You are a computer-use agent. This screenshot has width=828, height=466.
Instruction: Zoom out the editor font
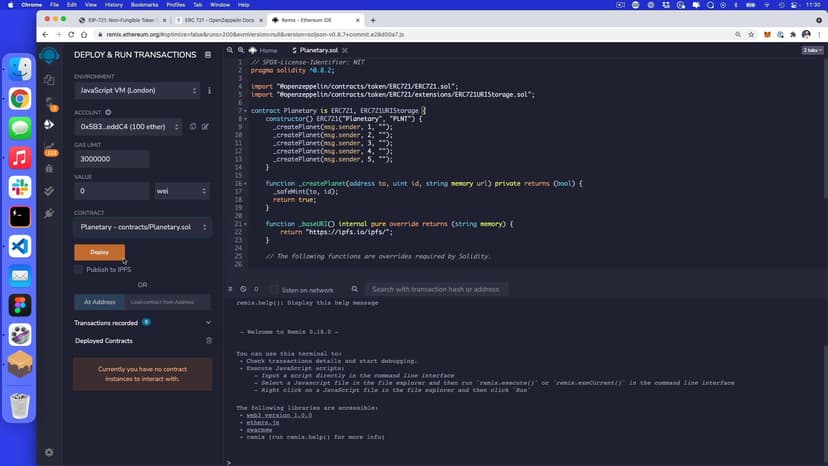pos(230,50)
